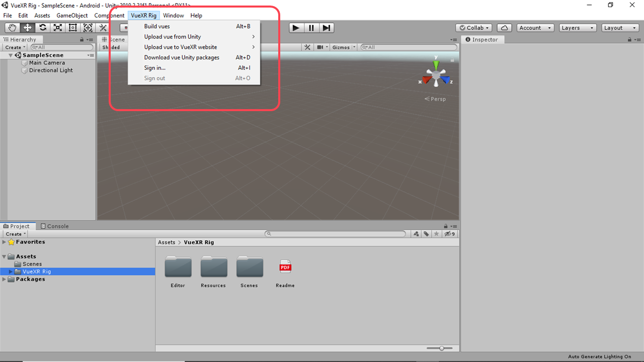Toggle hidden packages visibility count
Screen dimensions: 644x362
[450, 234]
